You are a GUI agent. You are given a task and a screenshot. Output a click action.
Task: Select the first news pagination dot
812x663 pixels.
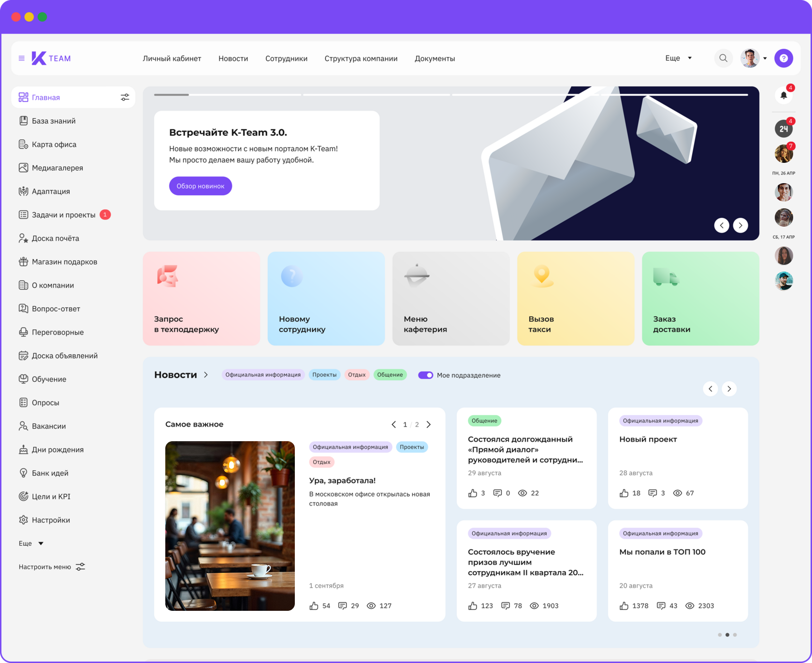[x=720, y=635]
